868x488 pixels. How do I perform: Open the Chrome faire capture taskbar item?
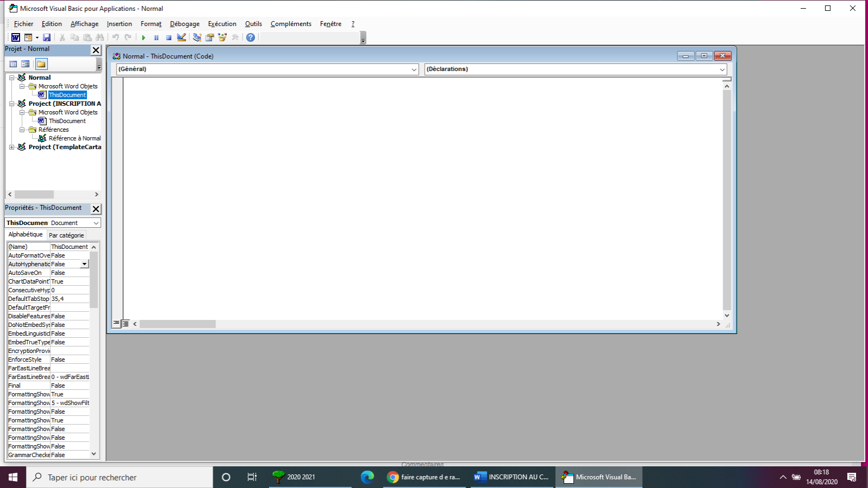[x=425, y=477]
